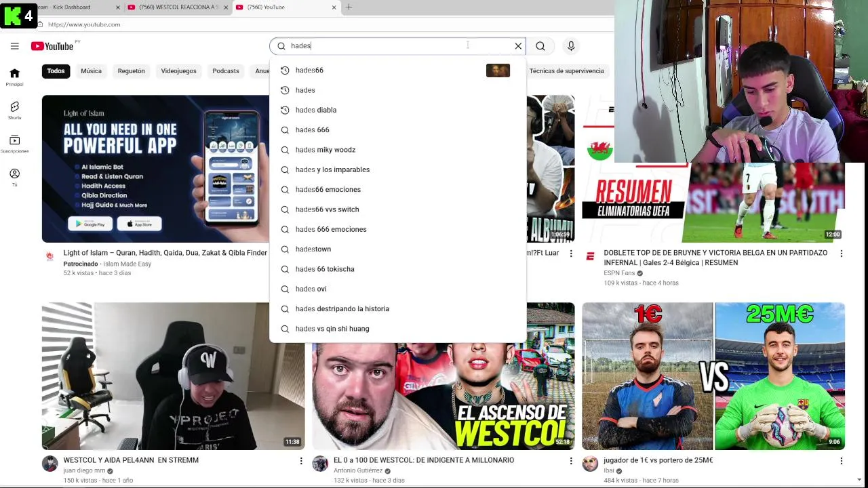This screenshot has height=488, width=868.
Task: Click Islam Made Easy advertiser avatar
Action: pyautogui.click(x=50, y=256)
